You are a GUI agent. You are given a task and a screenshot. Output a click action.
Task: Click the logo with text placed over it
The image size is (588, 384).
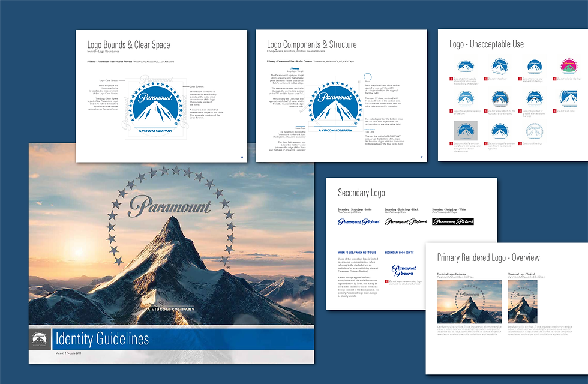pos(535,99)
